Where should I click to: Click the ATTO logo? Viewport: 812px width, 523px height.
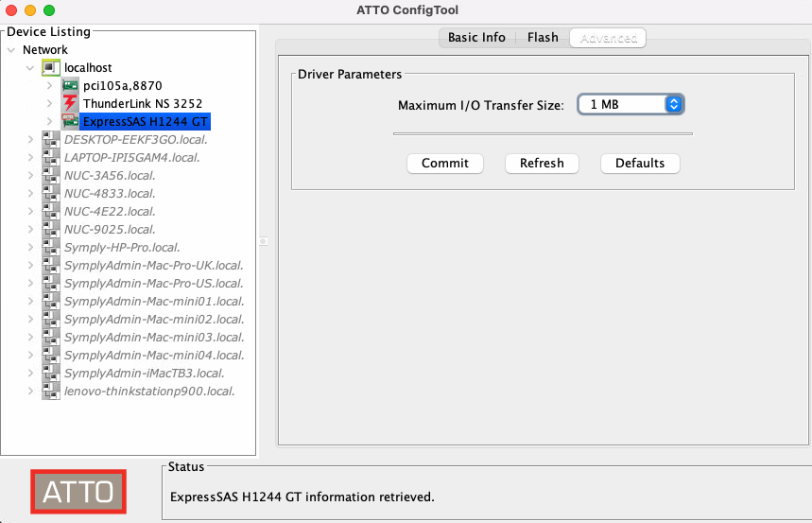[78, 492]
